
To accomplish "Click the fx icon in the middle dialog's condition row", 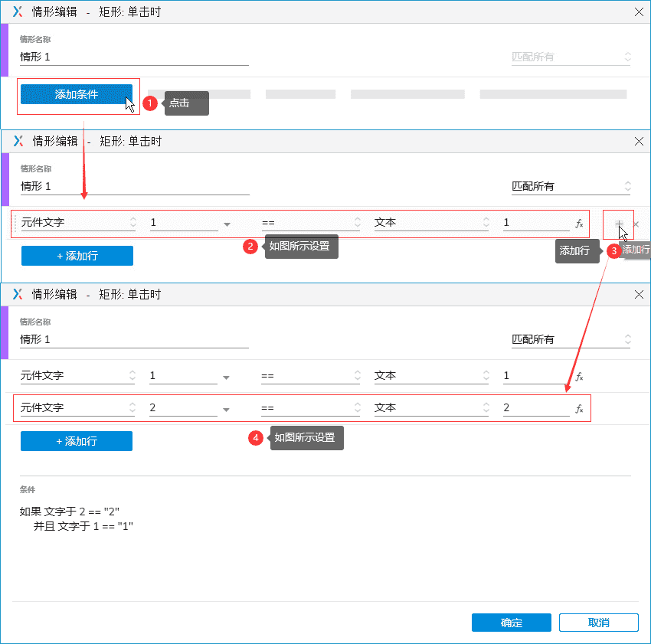I will coord(579,224).
